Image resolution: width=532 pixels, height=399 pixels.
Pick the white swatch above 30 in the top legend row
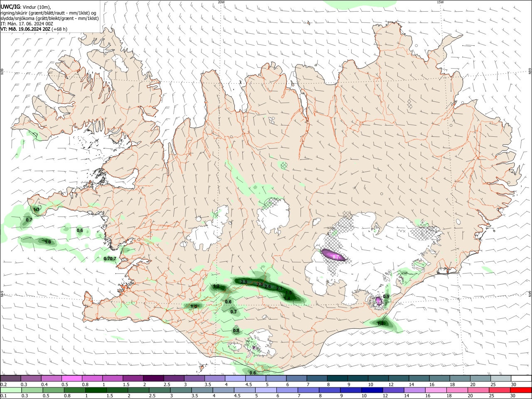click(x=521, y=379)
